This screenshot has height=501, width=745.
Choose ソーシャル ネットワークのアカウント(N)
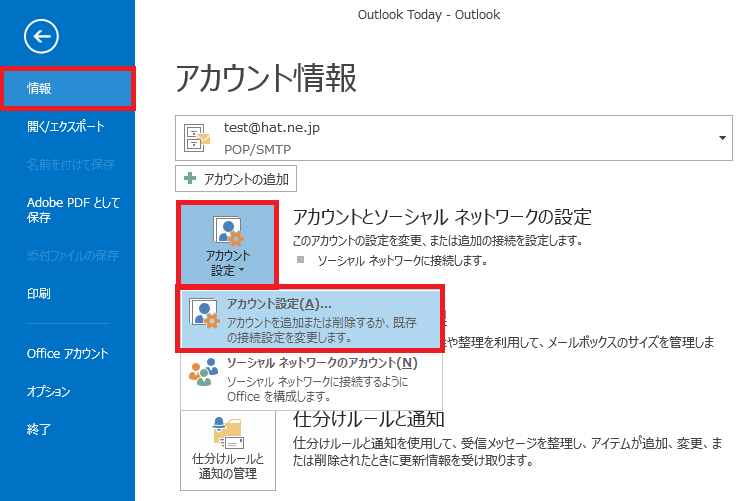click(311, 379)
